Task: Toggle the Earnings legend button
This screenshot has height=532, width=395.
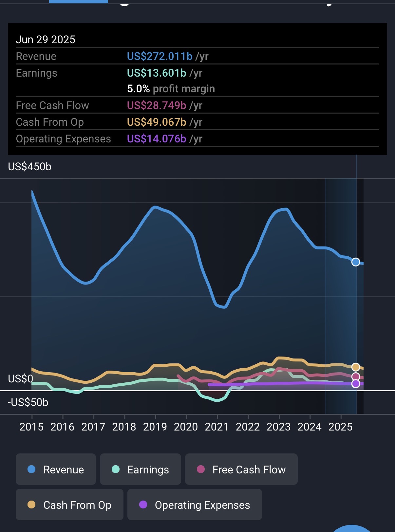Action: [140, 469]
